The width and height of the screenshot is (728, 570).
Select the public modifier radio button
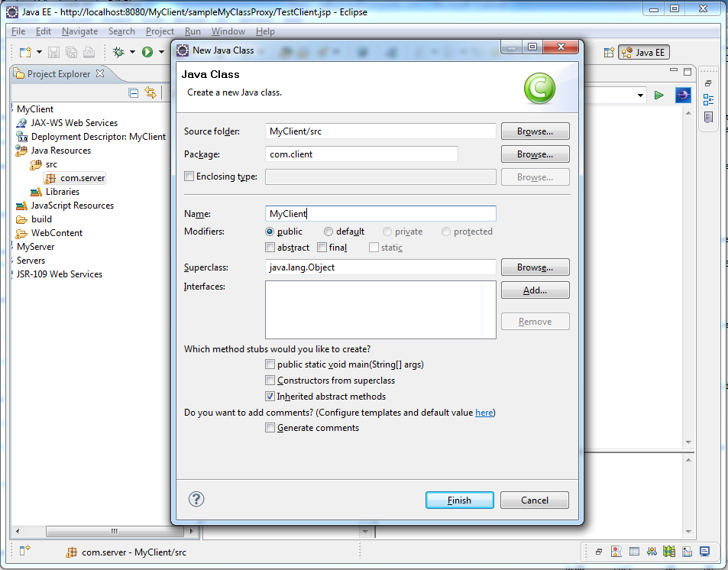(x=270, y=232)
